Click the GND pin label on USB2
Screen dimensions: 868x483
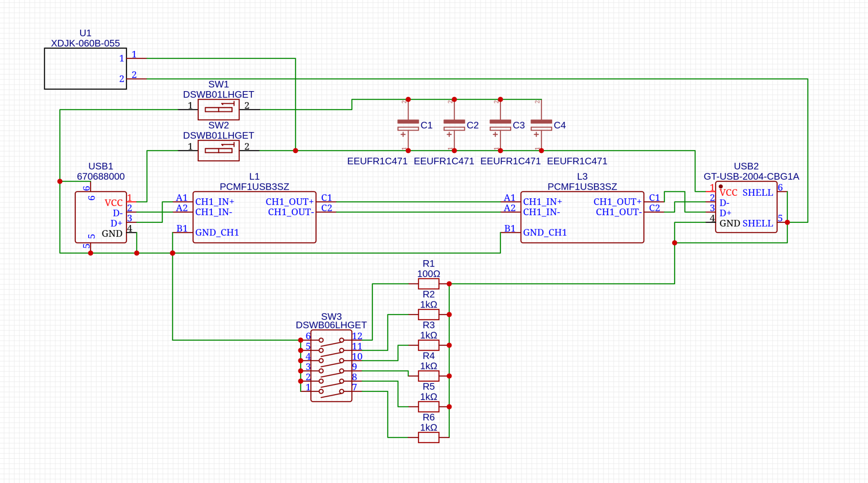pos(730,223)
